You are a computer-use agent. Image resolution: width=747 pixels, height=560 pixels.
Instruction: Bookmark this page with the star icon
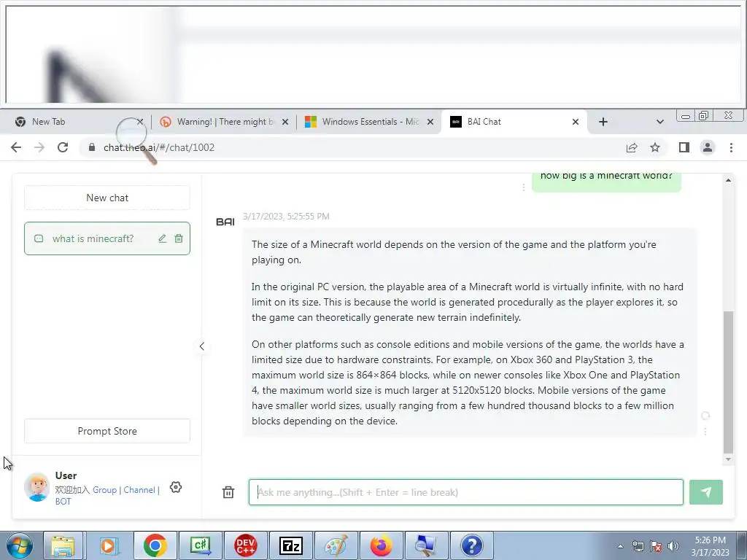655,147
